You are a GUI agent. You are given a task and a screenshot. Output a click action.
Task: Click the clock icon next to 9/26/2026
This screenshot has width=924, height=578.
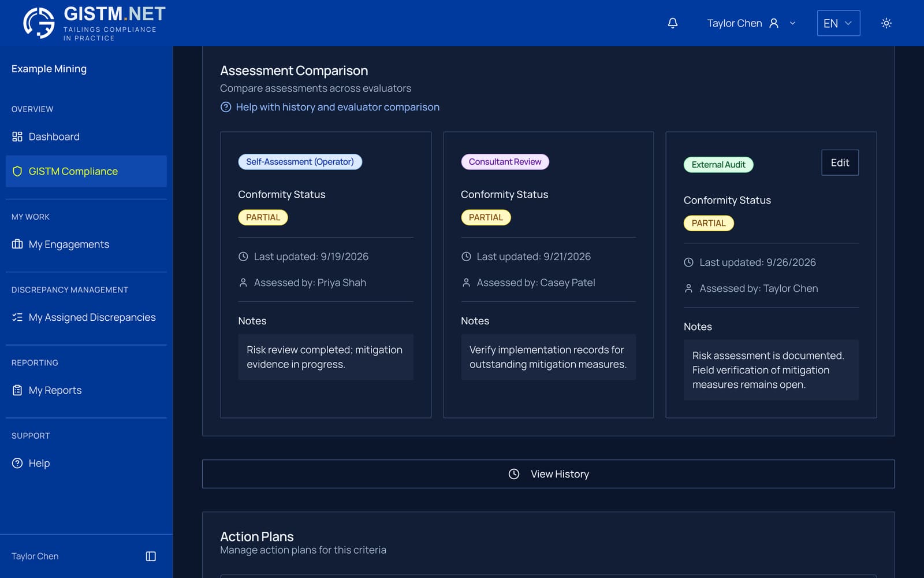(688, 262)
